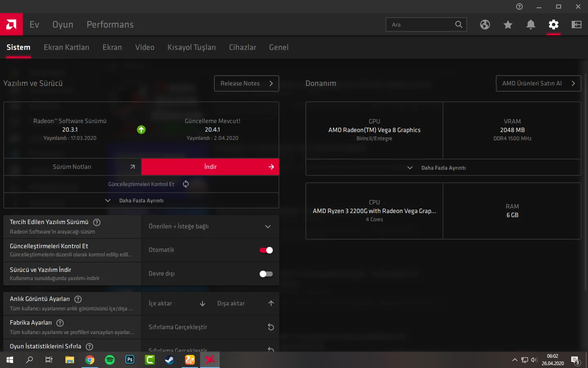The image size is (588, 368).
Task: Open the web browser globe icon
Action: (485, 25)
